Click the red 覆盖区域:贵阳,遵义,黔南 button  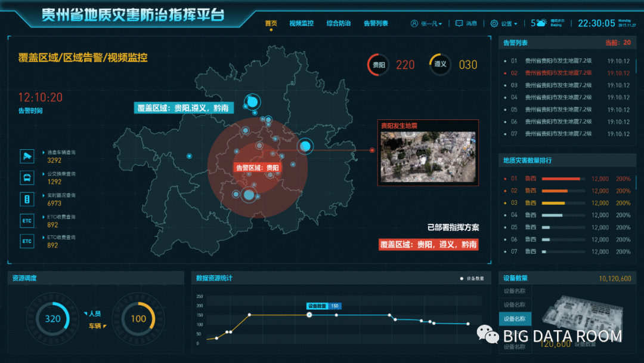(x=428, y=245)
